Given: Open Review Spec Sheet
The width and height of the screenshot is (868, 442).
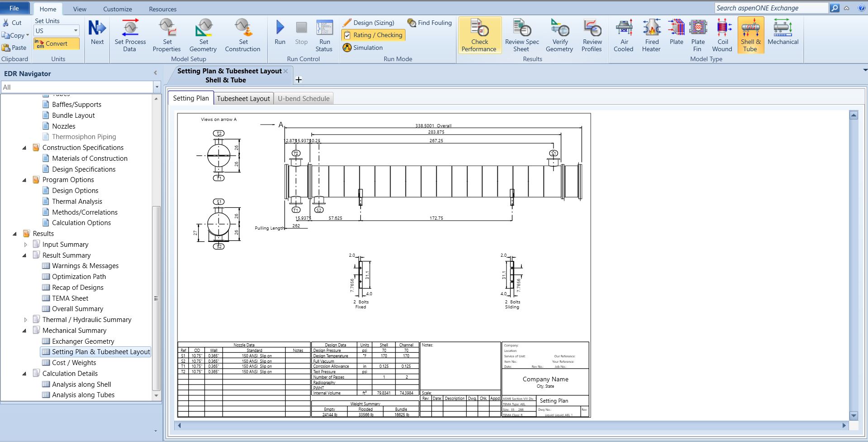Looking at the screenshot, I should [522, 35].
